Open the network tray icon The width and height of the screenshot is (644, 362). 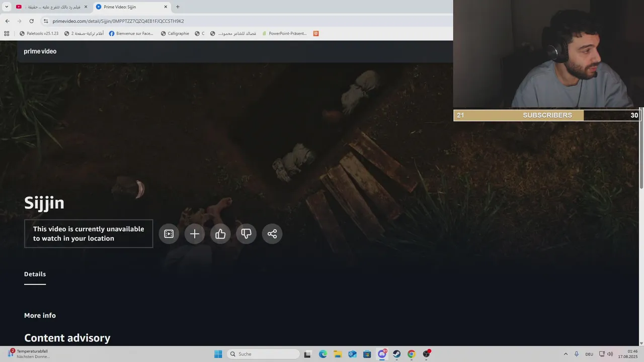point(602,354)
